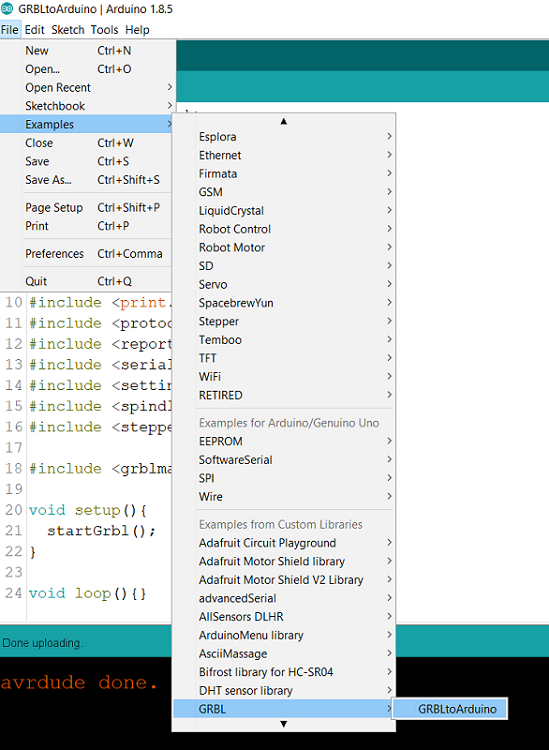Expand SoftwareSerial examples
Screen dimensions: 549x750
click(284, 460)
